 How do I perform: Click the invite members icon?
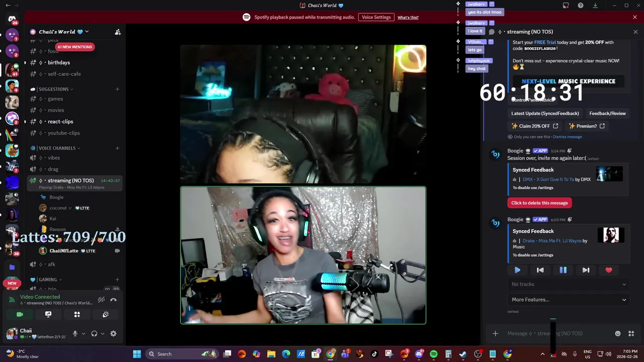(118, 32)
